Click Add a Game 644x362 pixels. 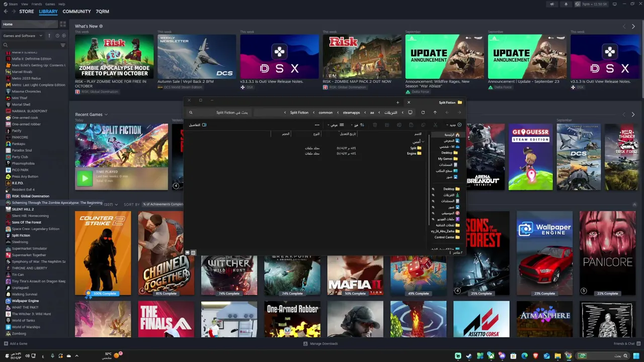(x=16, y=344)
